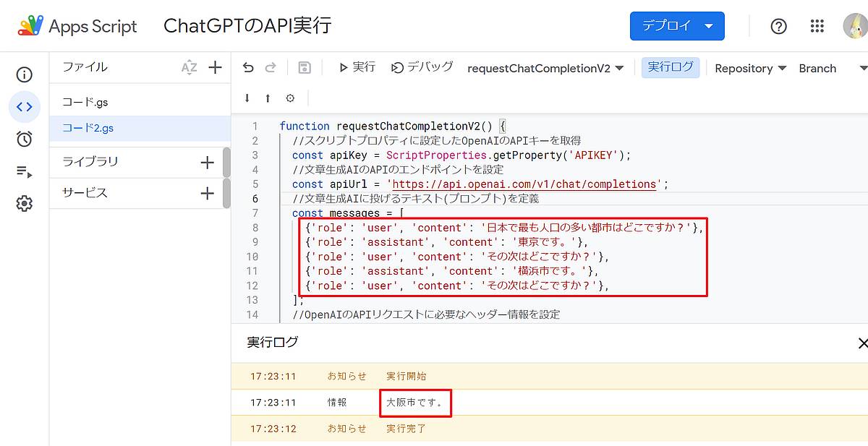Open the account avatar
This screenshot has height=446, width=868.
tap(856, 26)
